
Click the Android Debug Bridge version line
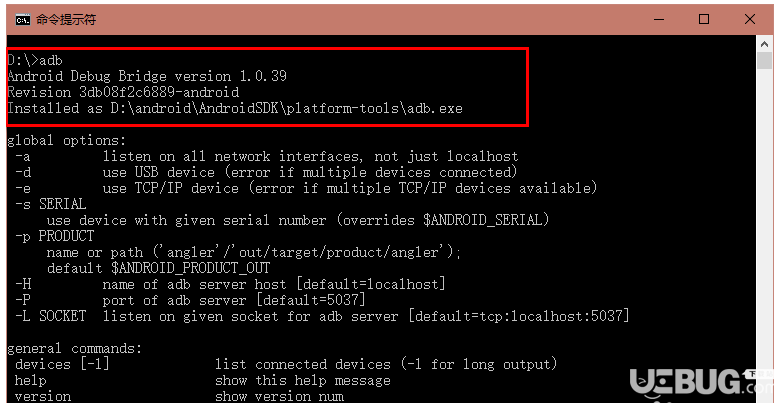[x=147, y=76]
